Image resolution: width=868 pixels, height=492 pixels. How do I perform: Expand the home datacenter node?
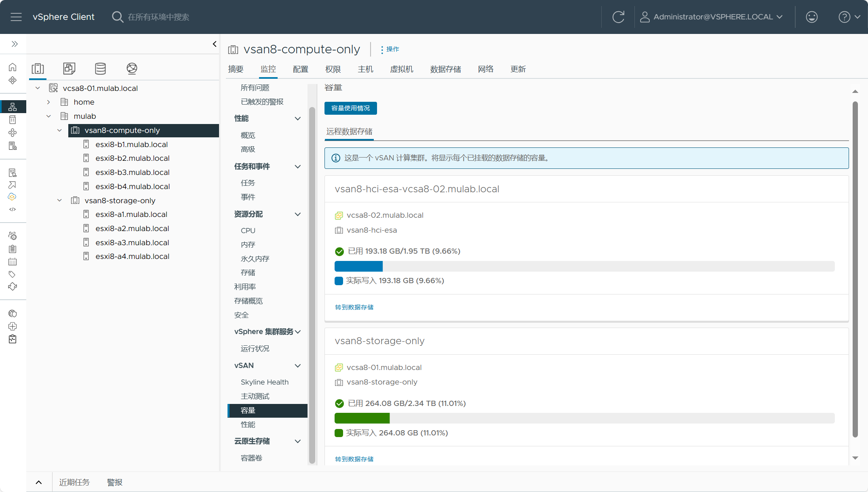click(48, 102)
